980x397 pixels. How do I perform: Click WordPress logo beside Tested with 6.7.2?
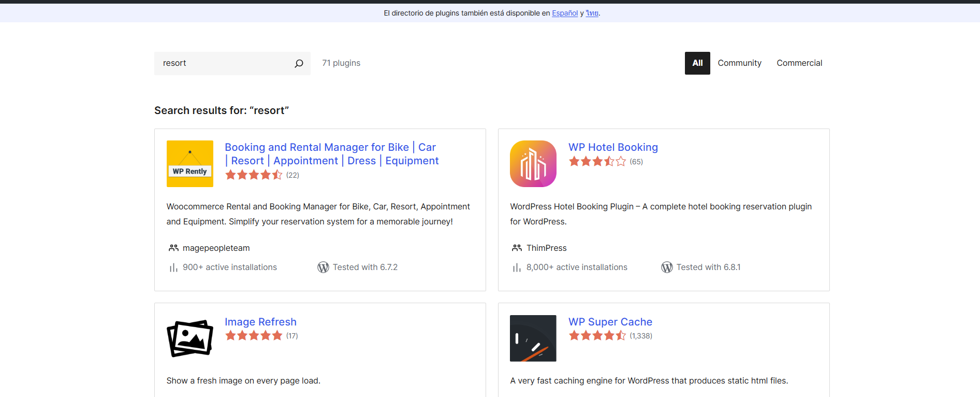(323, 267)
